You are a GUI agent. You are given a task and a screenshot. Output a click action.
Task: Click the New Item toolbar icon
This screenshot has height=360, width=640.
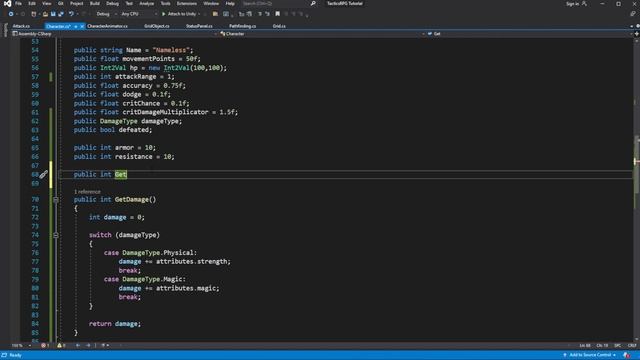[x=34, y=14]
